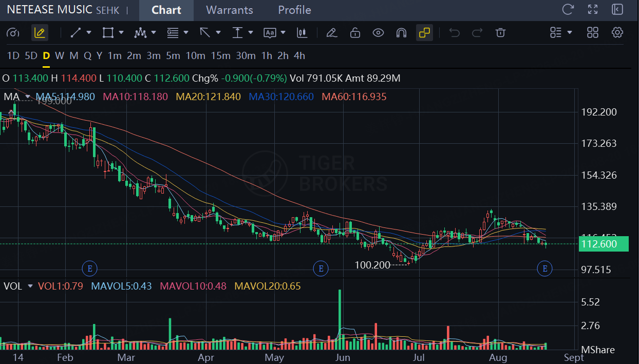The width and height of the screenshot is (639, 364).
Task: Click the undo arrow
Action: 454,33
